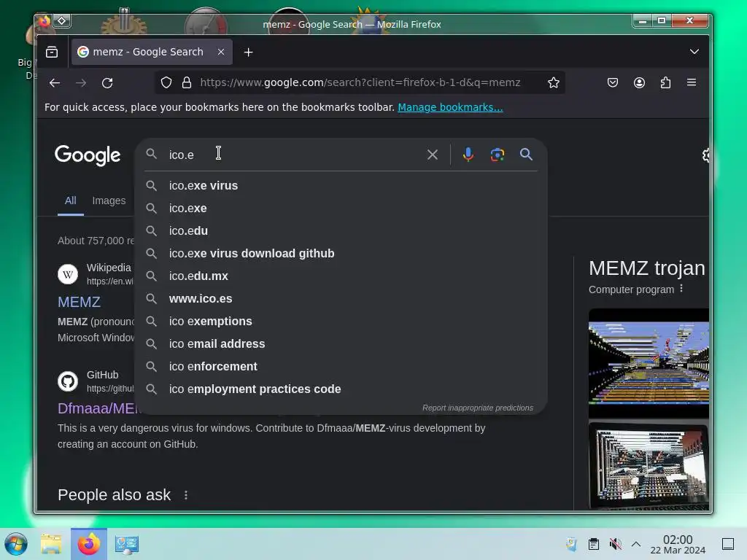
Task: Click the show desktop button in the tray
Action: (x=728, y=544)
